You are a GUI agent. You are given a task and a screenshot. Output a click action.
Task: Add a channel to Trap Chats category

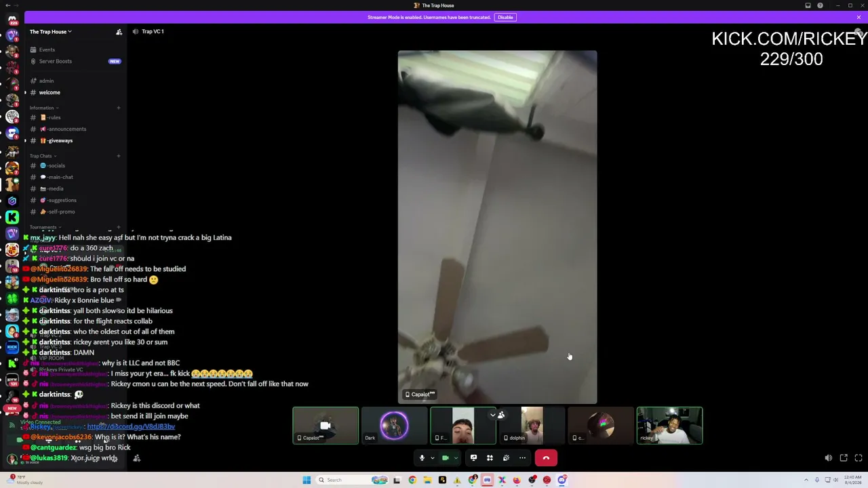point(119,156)
